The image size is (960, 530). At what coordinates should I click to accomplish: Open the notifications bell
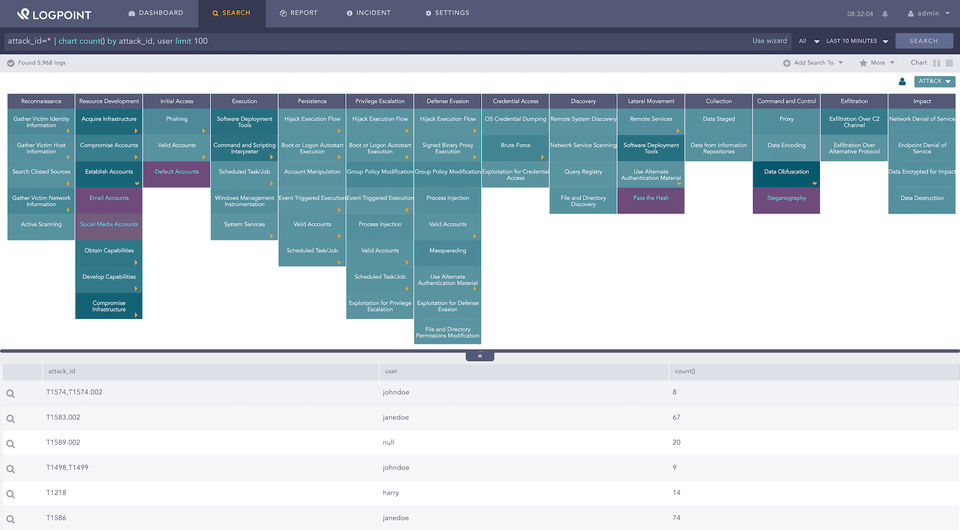pyautogui.click(x=885, y=13)
